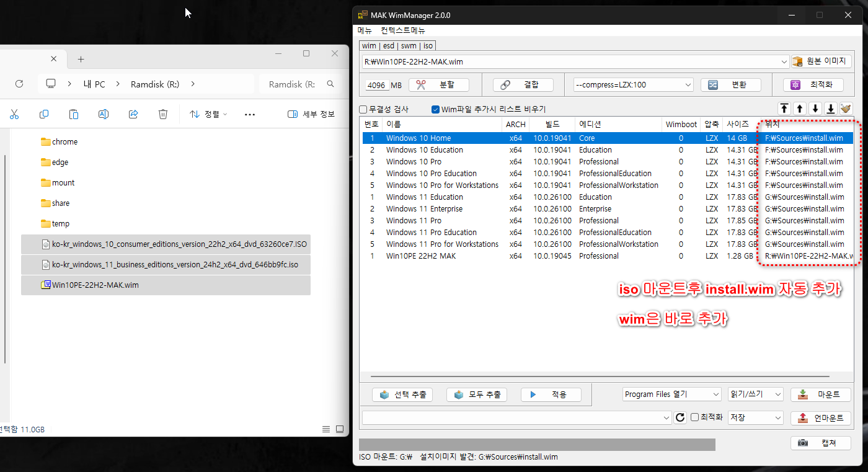Image resolution: width=868 pixels, height=472 pixels.
Task: Click the 분할 split button
Action: [438, 85]
